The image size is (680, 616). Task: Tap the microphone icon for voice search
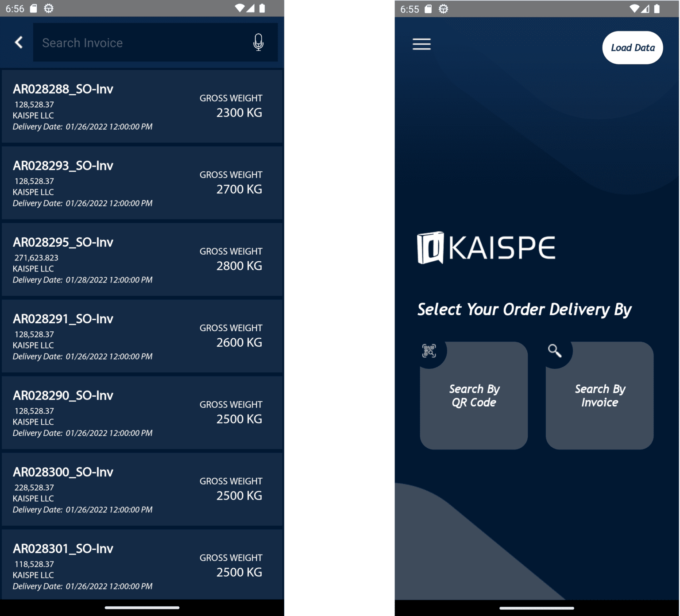pyautogui.click(x=259, y=42)
